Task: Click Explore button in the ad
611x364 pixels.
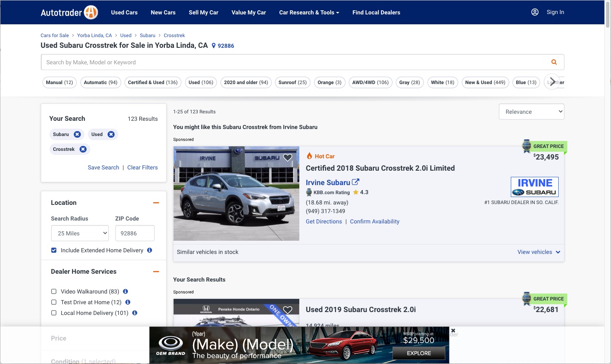Action: pos(419,353)
